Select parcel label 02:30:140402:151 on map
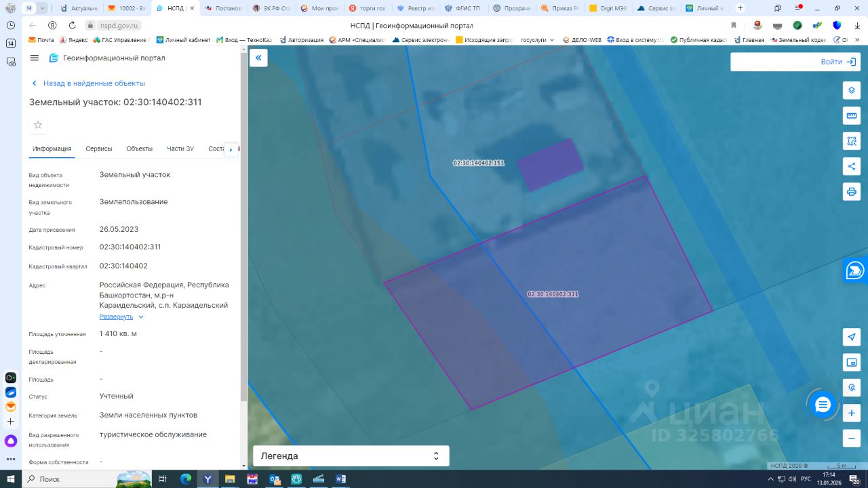 point(479,163)
